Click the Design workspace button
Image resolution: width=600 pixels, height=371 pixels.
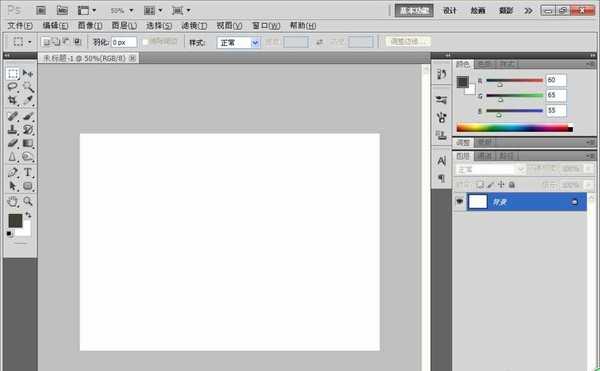click(450, 11)
